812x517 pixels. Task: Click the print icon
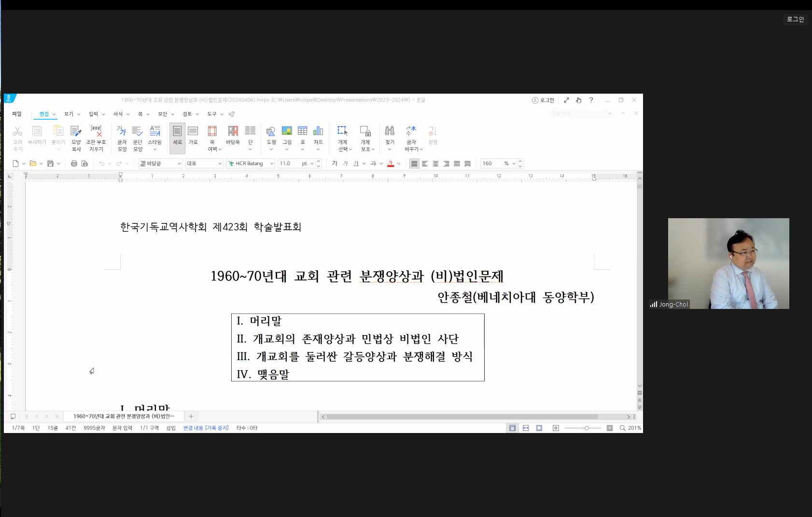click(74, 164)
